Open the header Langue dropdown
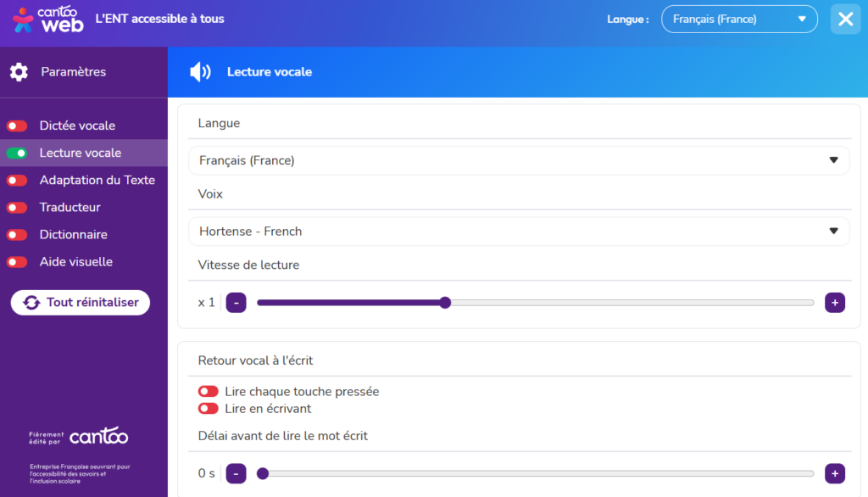Viewport: 868px width, 497px height. (738, 20)
